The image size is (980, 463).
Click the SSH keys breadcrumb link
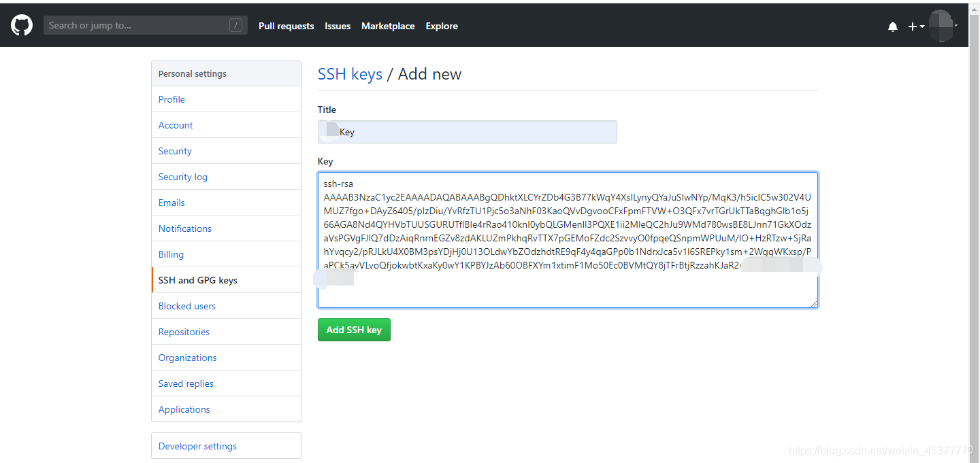(x=350, y=74)
